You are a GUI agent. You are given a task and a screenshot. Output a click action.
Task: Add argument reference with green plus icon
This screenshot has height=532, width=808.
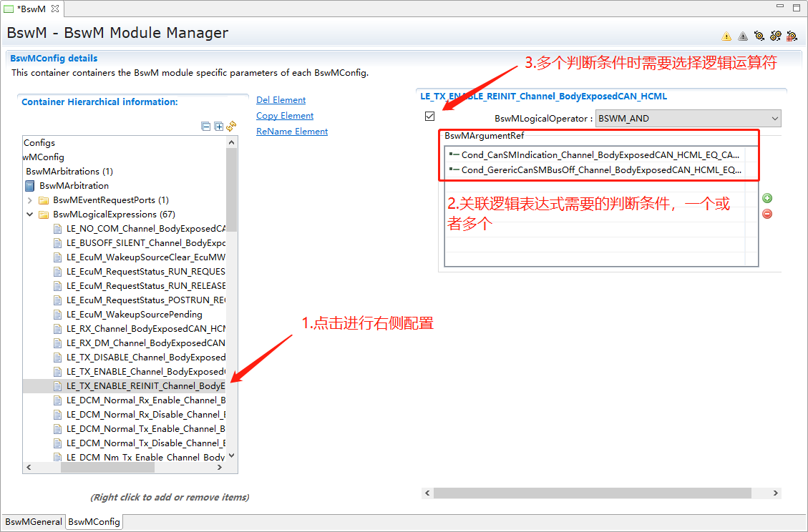click(767, 199)
